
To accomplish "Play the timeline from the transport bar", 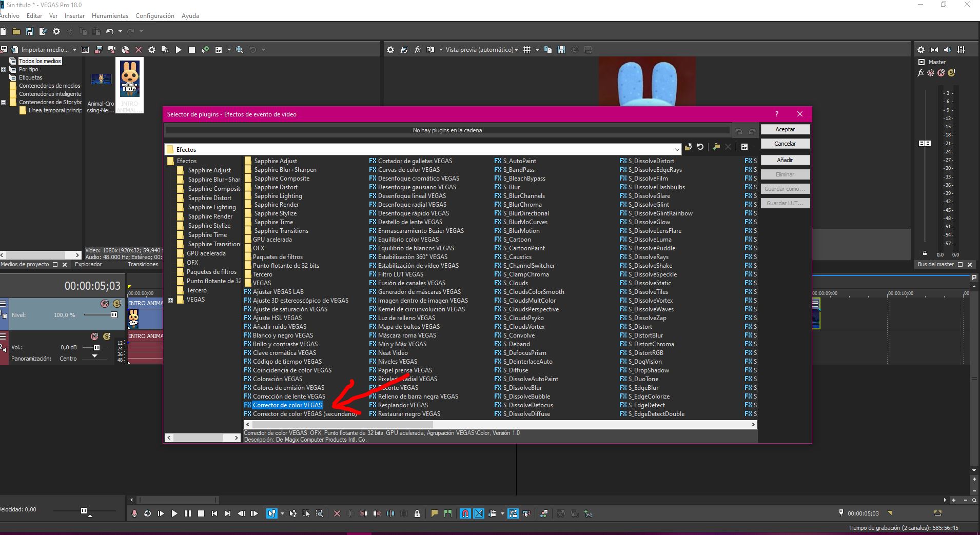I will click(x=174, y=513).
